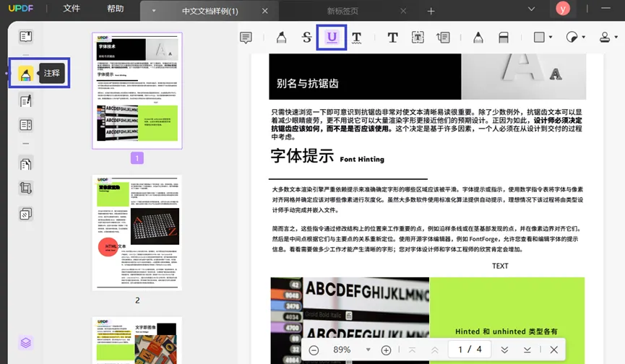Image resolution: width=625 pixels, height=364 pixels.
Task: Close the page navigation bar
Action: click(553, 350)
